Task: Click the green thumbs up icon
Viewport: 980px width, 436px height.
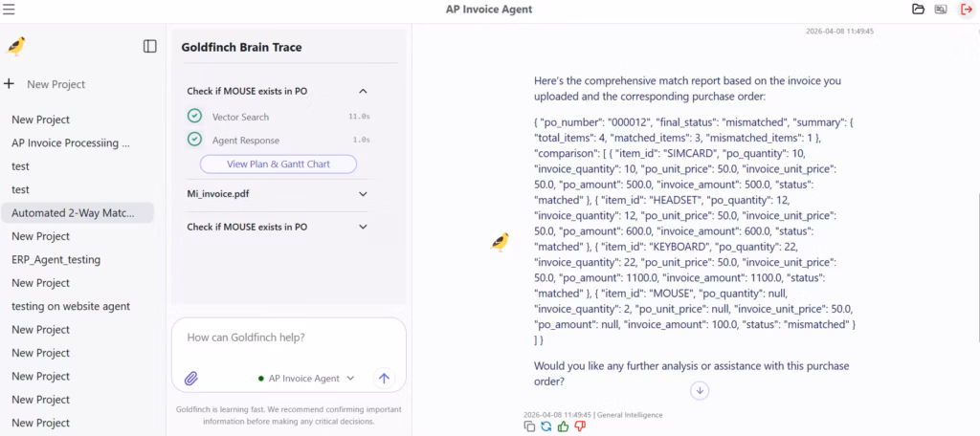Action: [x=563, y=426]
